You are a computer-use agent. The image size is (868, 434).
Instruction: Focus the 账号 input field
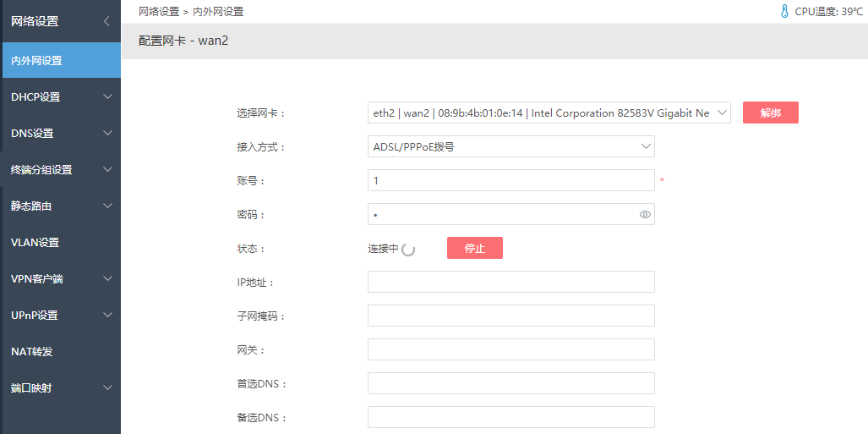pyautogui.click(x=511, y=181)
